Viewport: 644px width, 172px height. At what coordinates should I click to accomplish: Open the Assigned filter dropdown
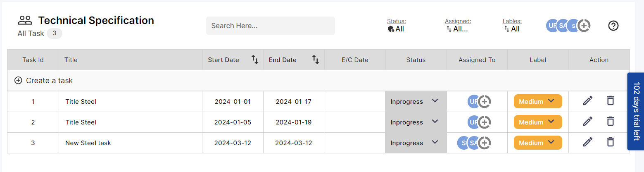(457, 29)
